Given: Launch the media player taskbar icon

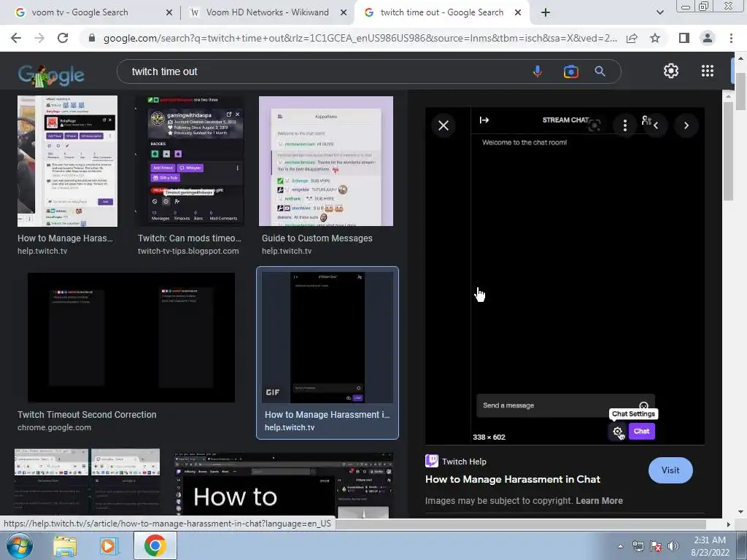Looking at the screenshot, I should pos(109,546).
